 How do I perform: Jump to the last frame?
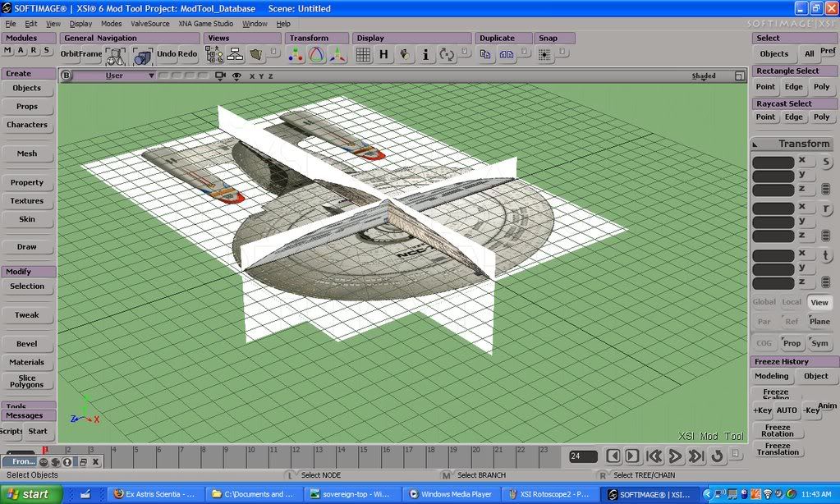point(696,456)
